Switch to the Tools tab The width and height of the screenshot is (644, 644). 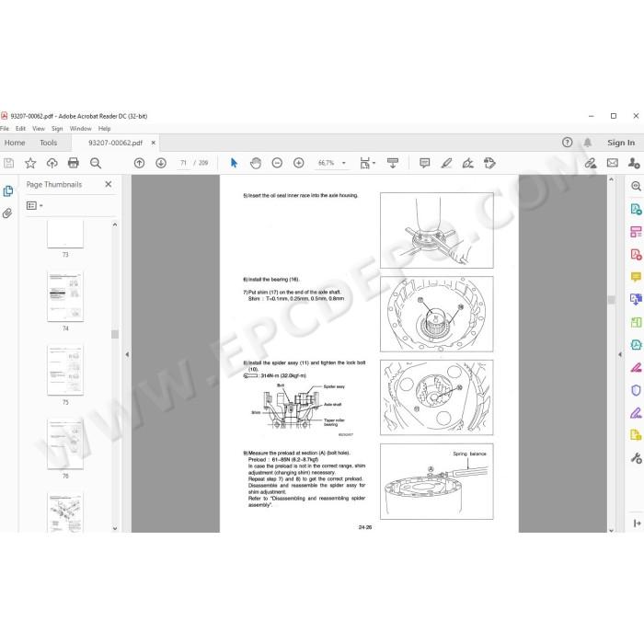tap(49, 143)
